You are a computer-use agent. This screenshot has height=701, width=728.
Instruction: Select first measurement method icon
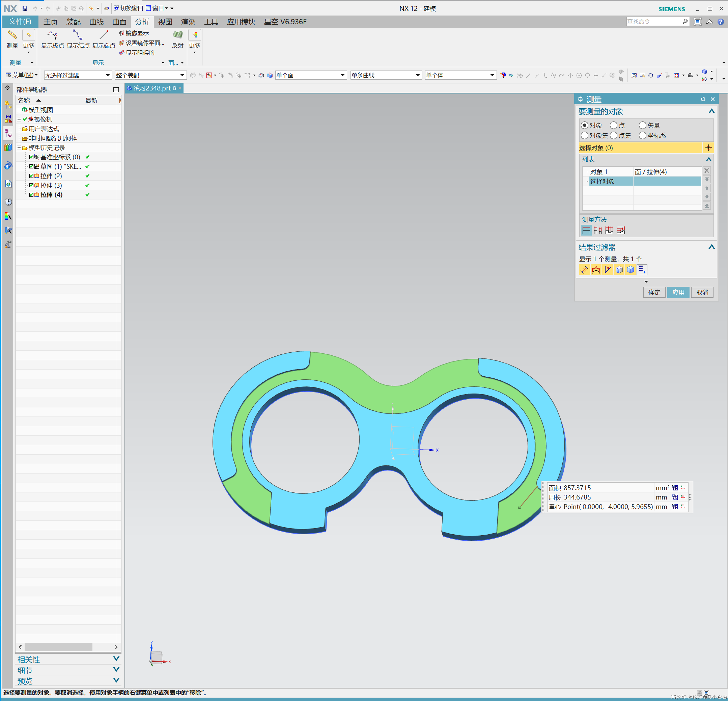[586, 230]
